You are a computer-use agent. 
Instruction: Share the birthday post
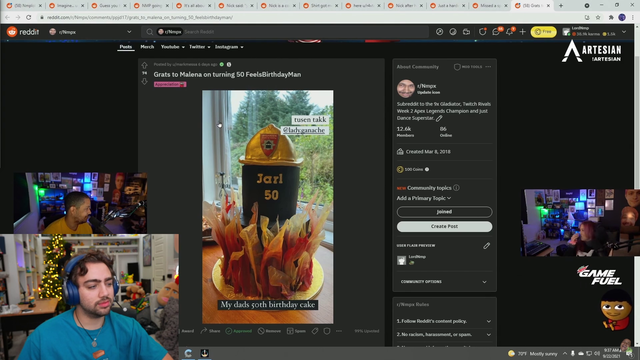tap(210, 331)
